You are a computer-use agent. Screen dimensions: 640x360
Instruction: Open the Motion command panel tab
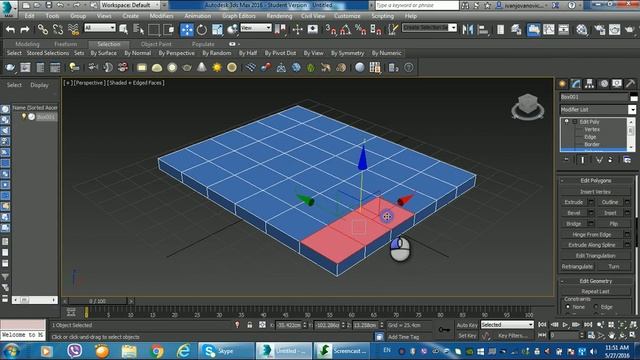click(604, 84)
